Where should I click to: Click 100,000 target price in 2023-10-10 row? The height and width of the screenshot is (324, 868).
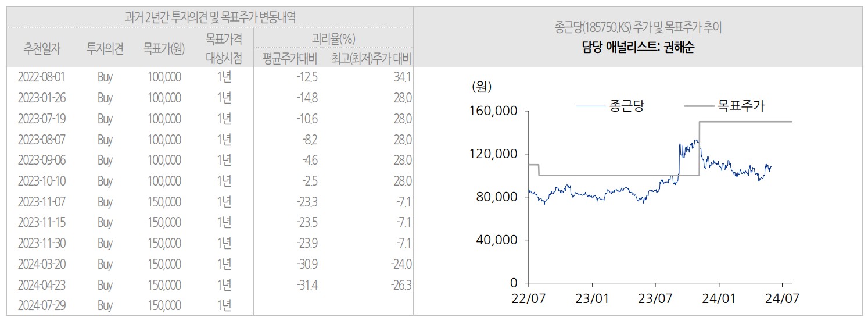point(164,181)
